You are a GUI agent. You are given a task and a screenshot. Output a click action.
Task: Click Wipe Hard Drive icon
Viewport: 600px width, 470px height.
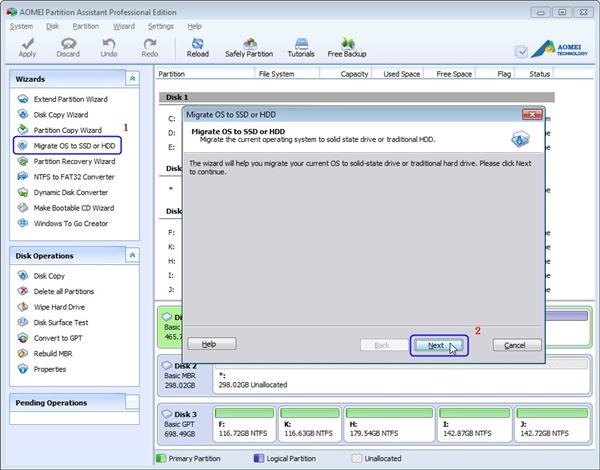click(x=23, y=307)
